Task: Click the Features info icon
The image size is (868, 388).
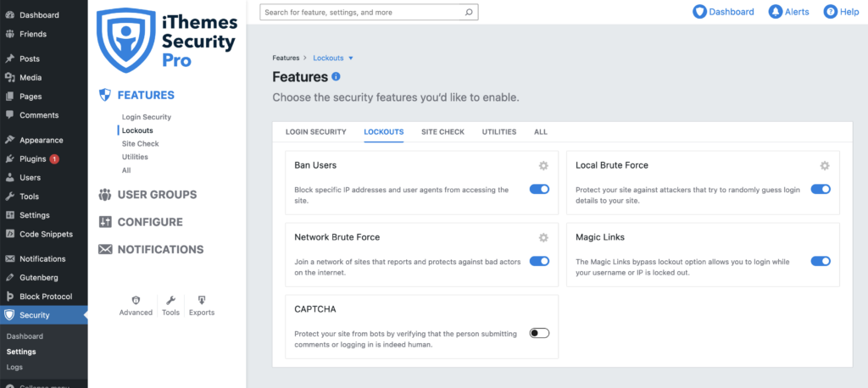Action: pos(336,77)
